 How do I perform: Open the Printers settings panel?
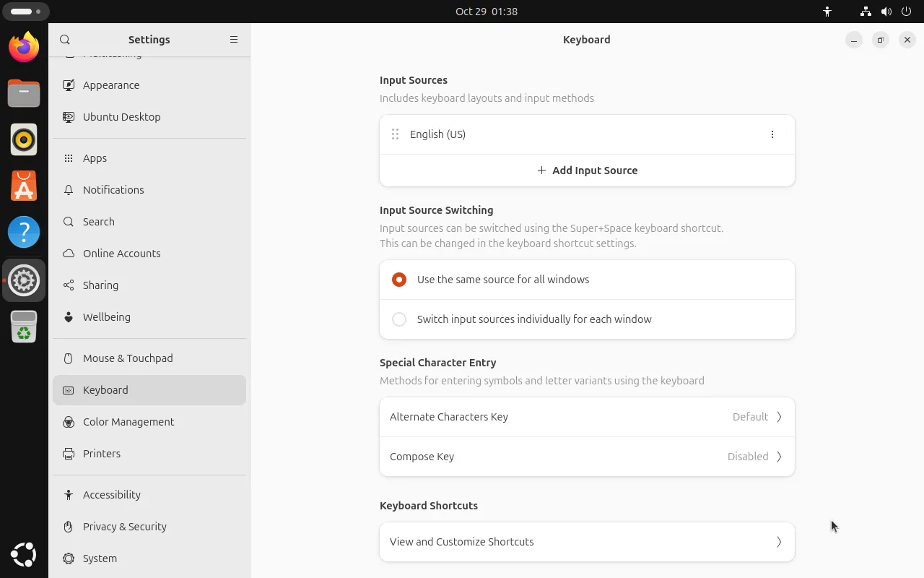tap(149, 454)
